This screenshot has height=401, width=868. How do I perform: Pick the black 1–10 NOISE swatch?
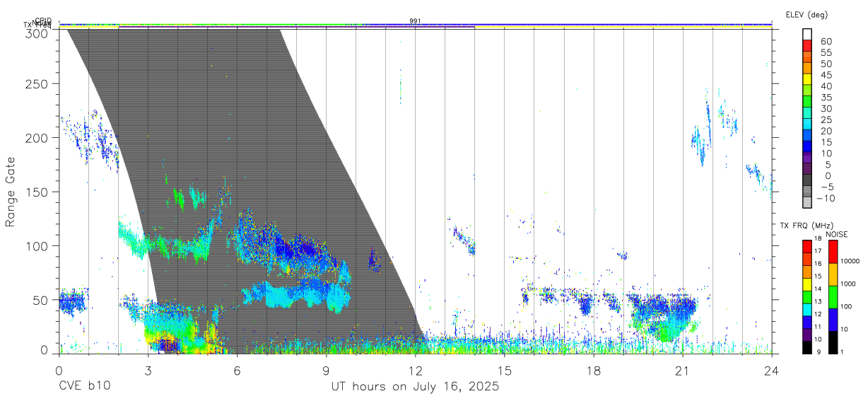click(x=833, y=342)
